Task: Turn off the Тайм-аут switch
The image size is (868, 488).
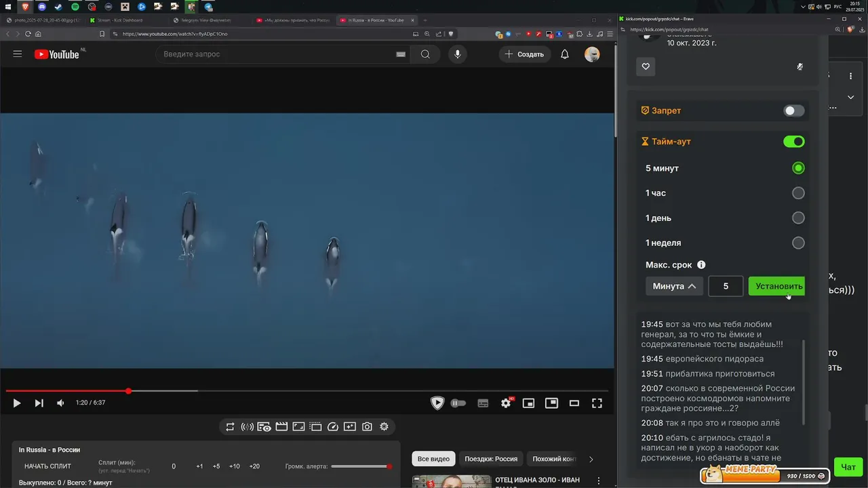Action: coord(793,142)
